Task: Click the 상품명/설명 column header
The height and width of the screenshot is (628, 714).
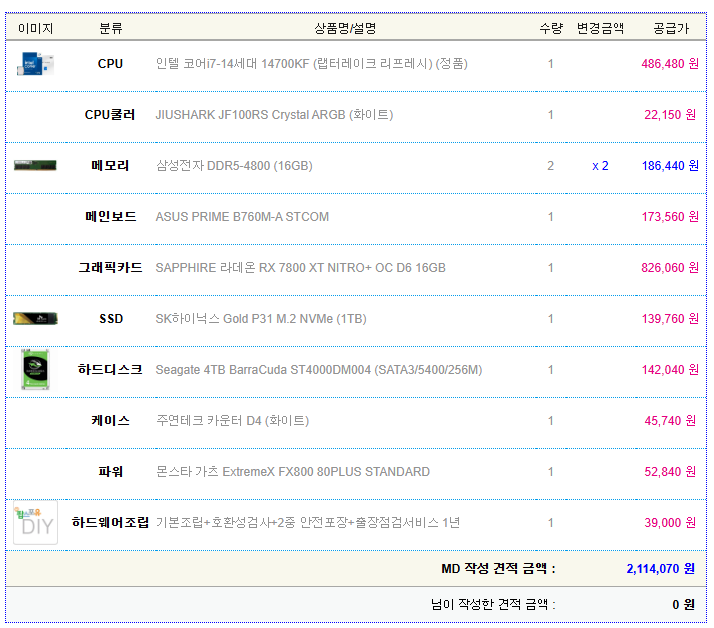Action: pos(345,29)
